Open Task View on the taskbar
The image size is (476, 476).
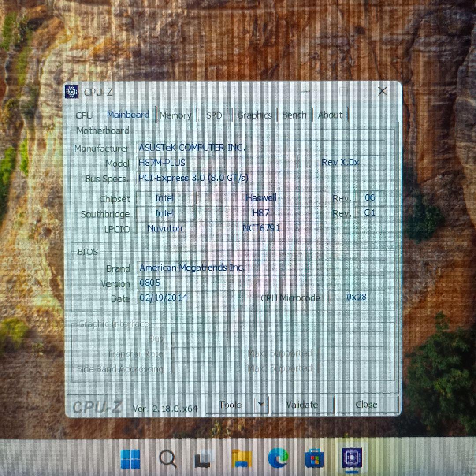click(203, 459)
